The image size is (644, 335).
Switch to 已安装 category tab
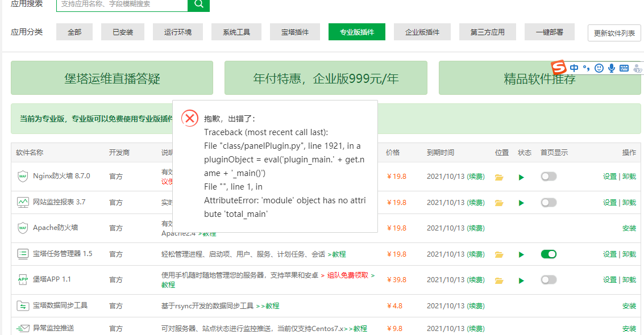click(123, 32)
